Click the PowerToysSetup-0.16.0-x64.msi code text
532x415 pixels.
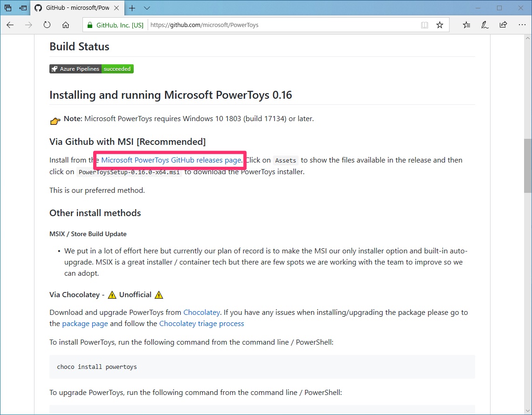[129, 172]
